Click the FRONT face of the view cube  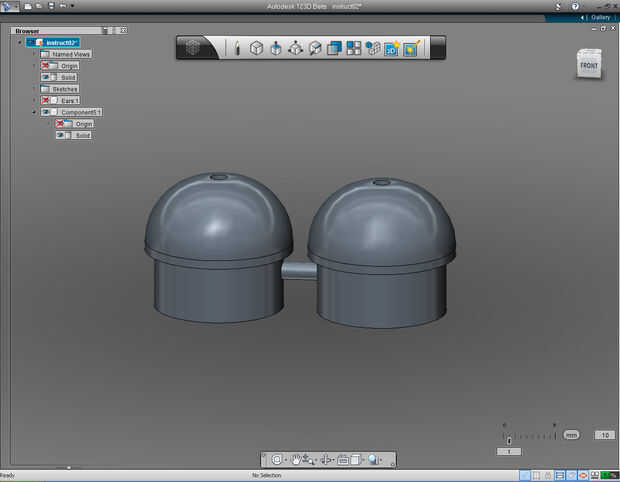pyautogui.click(x=588, y=66)
